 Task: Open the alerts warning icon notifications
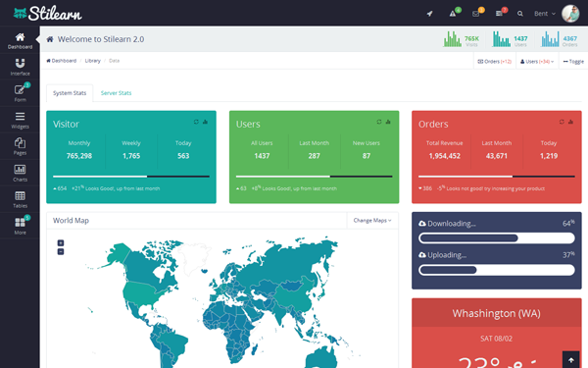point(453,14)
